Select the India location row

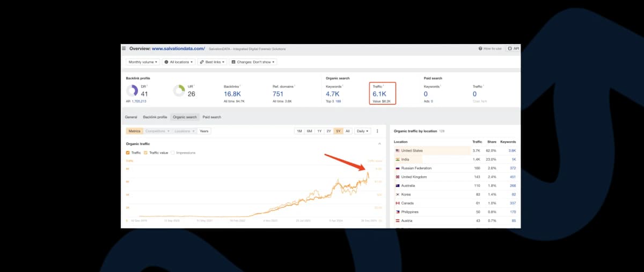[x=455, y=159]
